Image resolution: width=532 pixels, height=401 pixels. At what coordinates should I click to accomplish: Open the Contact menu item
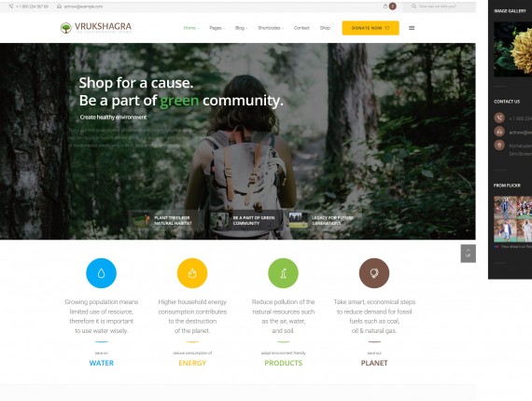tap(301, 28)
